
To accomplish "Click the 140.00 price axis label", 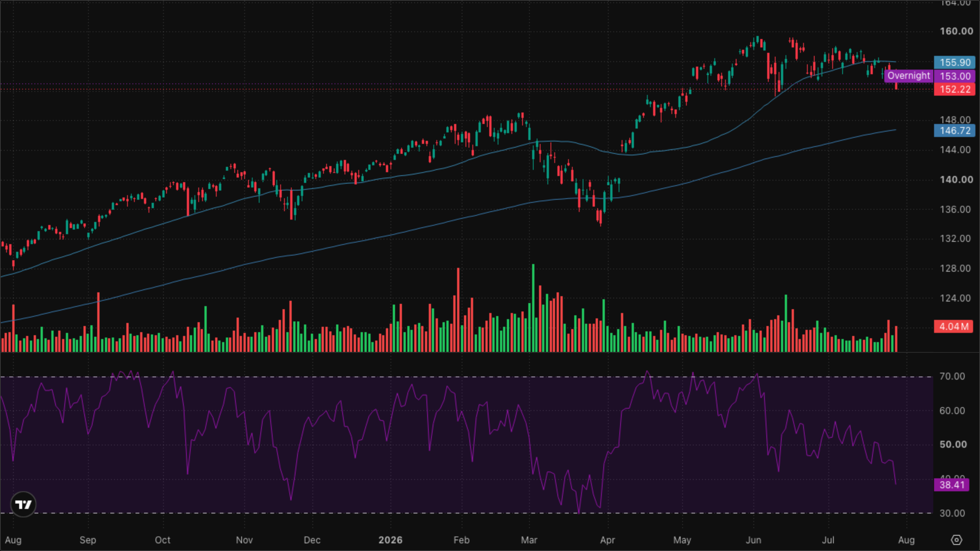I will (956, 179).
